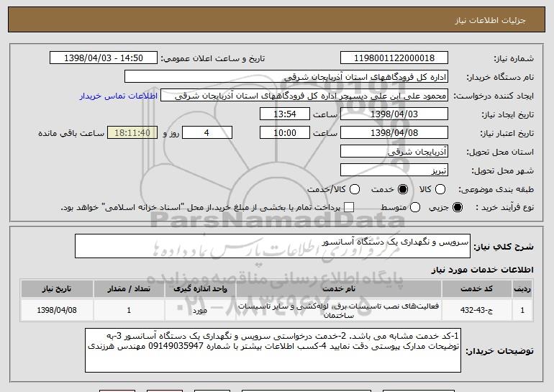Viewport: 554px width, 392px height.
Task: Click the توضیحات خریدار label
Action: pos(499,351)
